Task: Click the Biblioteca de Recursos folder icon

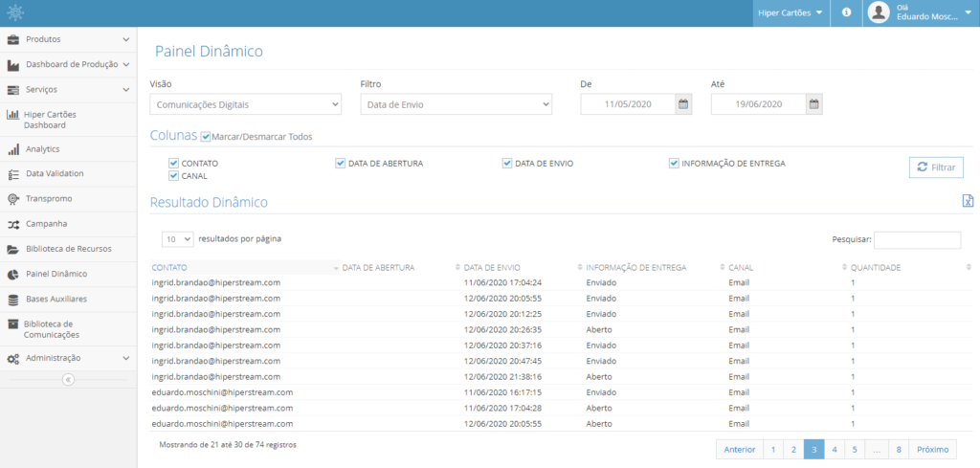Action: pos(13,249)
